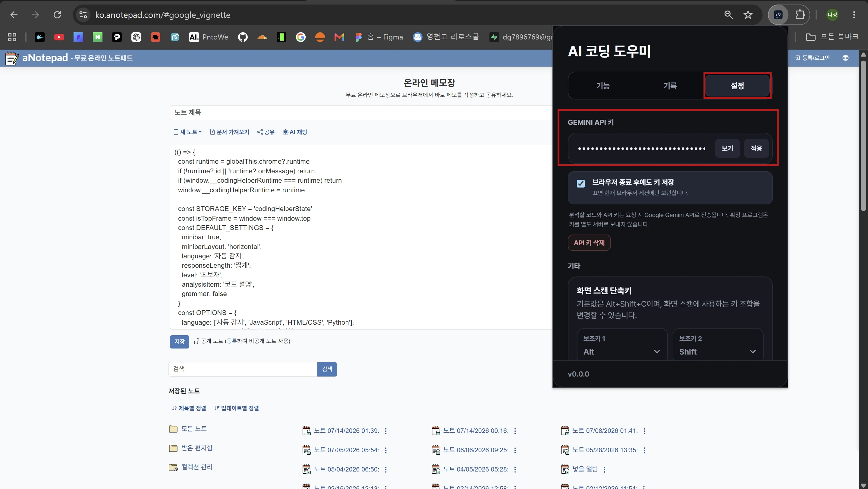Image resolution: width=868 pixels, height=489 pixels.
Task: Open options menu for 넣을 앨범 note
Action: coord(605,469)
